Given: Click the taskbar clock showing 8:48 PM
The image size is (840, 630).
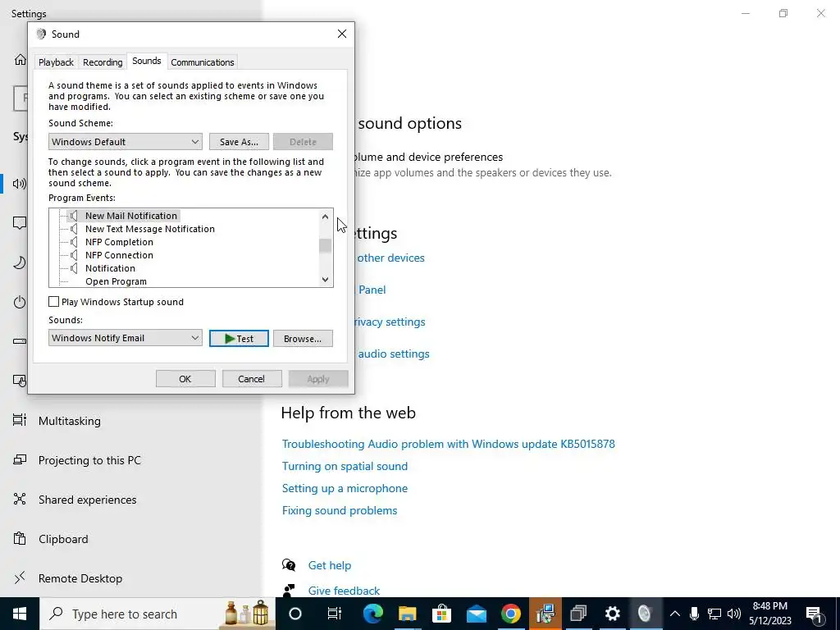Looking at the screenshot, I should 770,614.
